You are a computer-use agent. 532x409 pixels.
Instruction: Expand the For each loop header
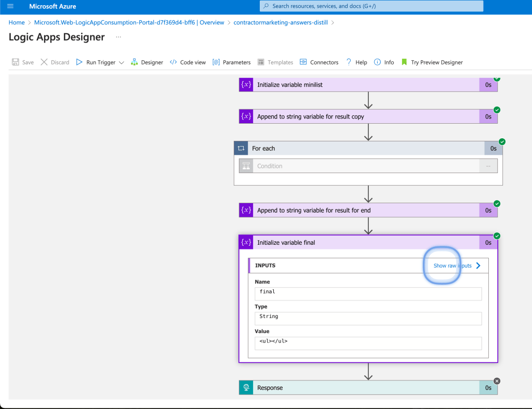point(368,148)
